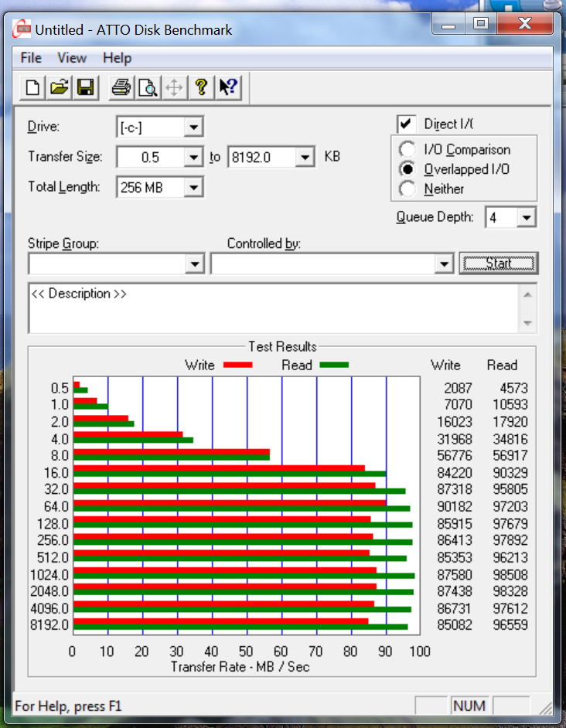This screenshot has width=566, height=728.
Task: Open the Help menu
Action: click(x=117, y=58)
